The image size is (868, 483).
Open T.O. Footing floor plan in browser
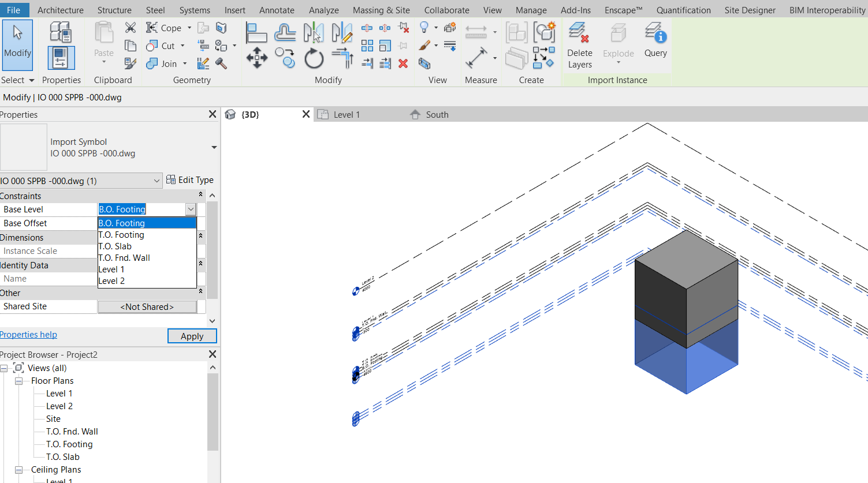pos(69,444)
